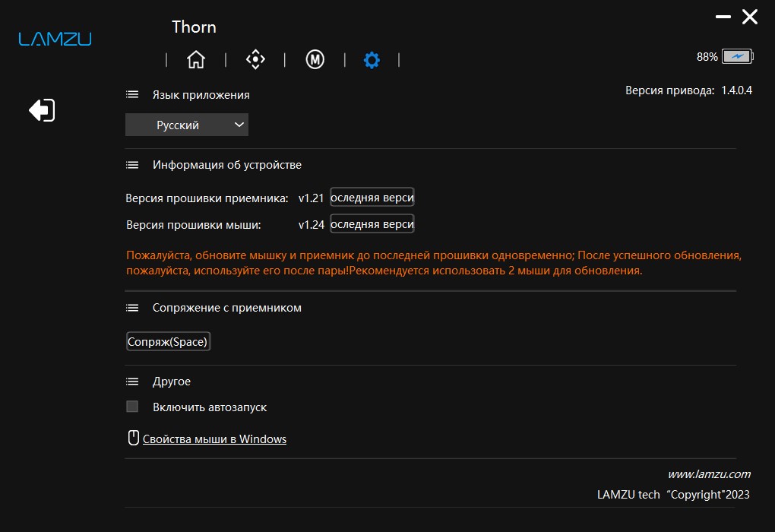The width and height of the screenshot is (775, 532).
Task: Click the battery charging indicator
Action: (x=738, y=56)
